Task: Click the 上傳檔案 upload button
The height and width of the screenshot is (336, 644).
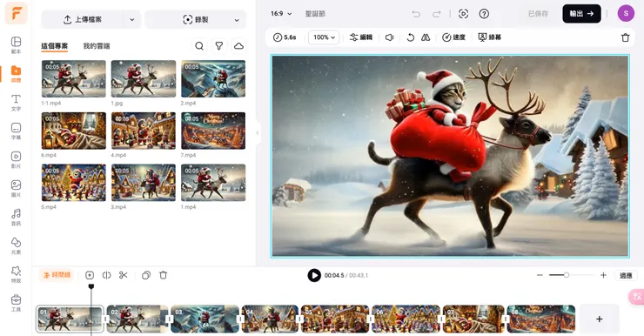Action: (x=83, y=20)
